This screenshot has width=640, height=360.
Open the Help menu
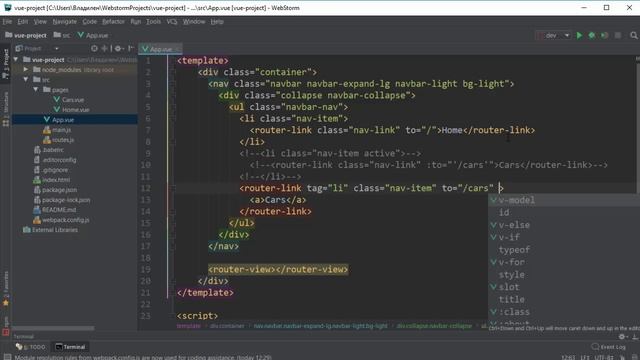(x=217, y=22)
